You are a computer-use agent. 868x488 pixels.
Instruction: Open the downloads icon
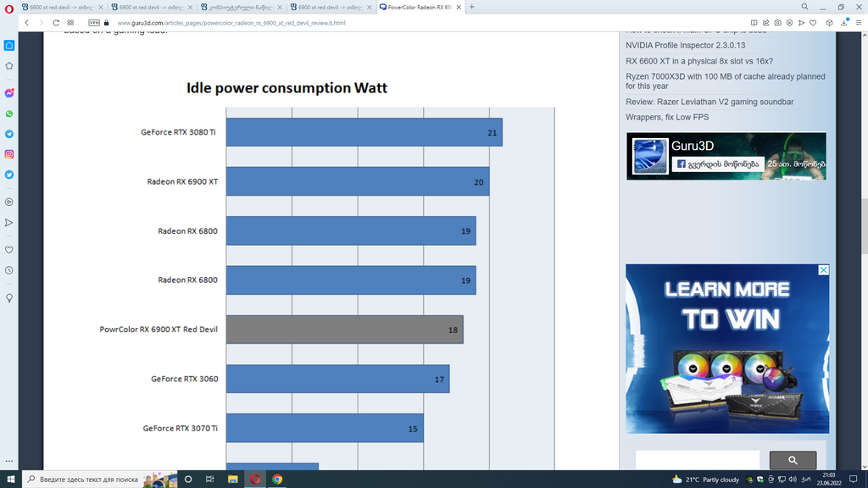844,23
